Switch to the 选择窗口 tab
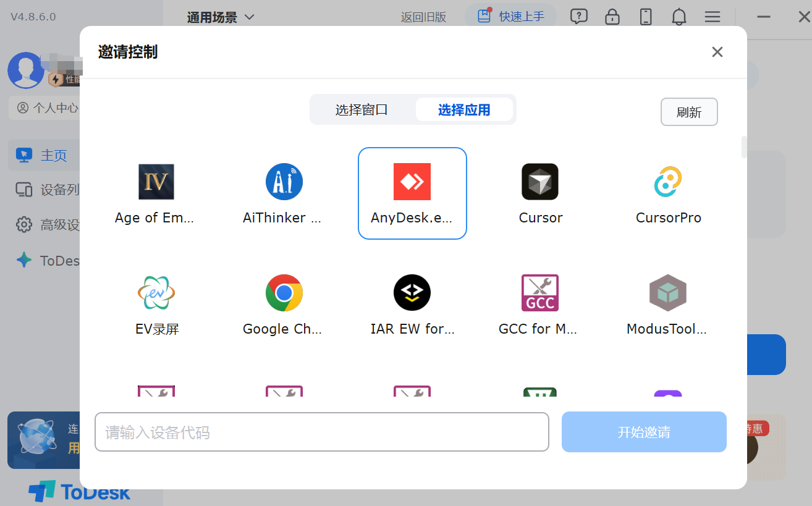 (362, 110)
